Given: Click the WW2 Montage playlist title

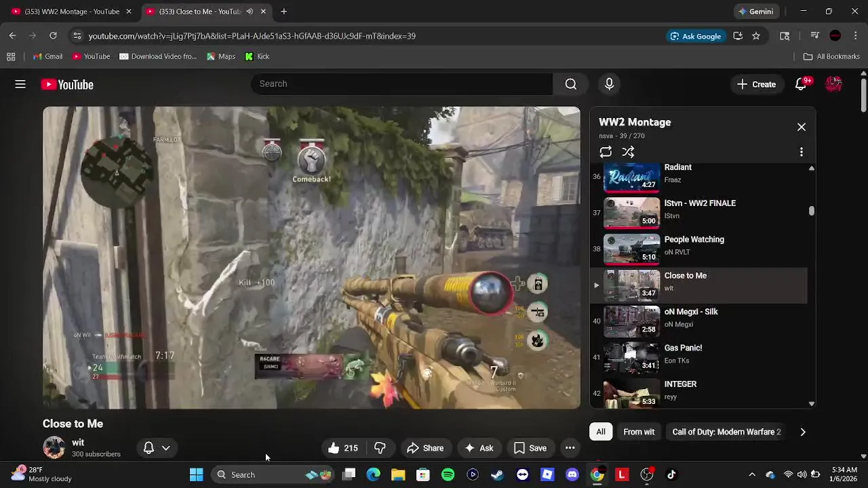Looking at the screenshot, I should [x=635, y=122].
